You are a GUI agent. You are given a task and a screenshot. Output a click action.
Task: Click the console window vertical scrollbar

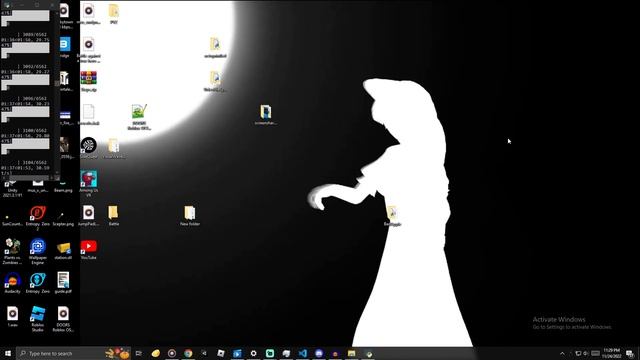click(57, 92)
